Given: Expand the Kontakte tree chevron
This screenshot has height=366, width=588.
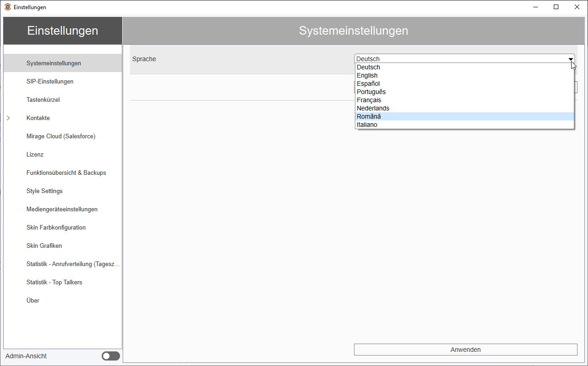Looking at the screenshot, I should coord(8,118).
